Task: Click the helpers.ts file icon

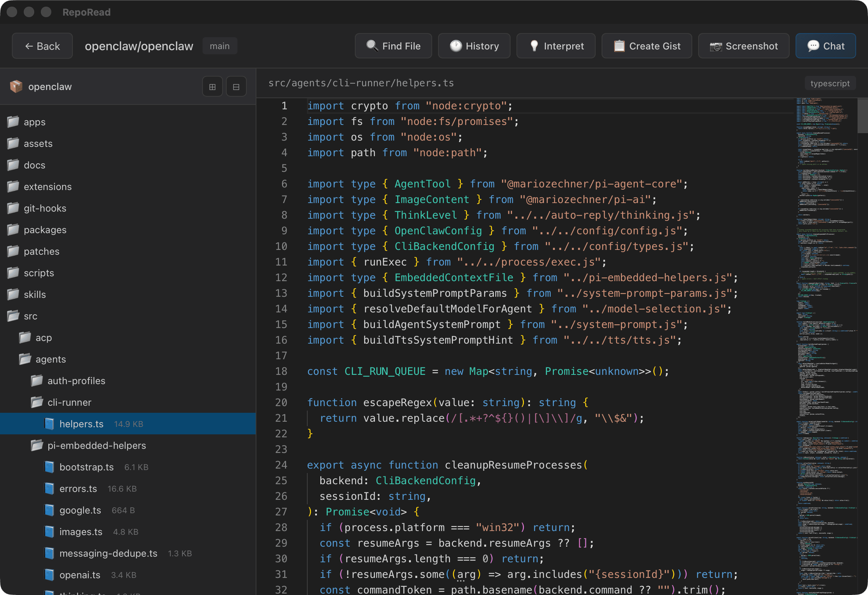Action: click(x=49, y=424)
